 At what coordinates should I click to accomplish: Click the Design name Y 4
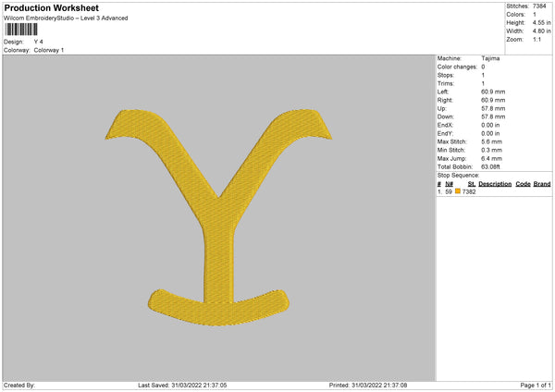(x=38, y=42)
